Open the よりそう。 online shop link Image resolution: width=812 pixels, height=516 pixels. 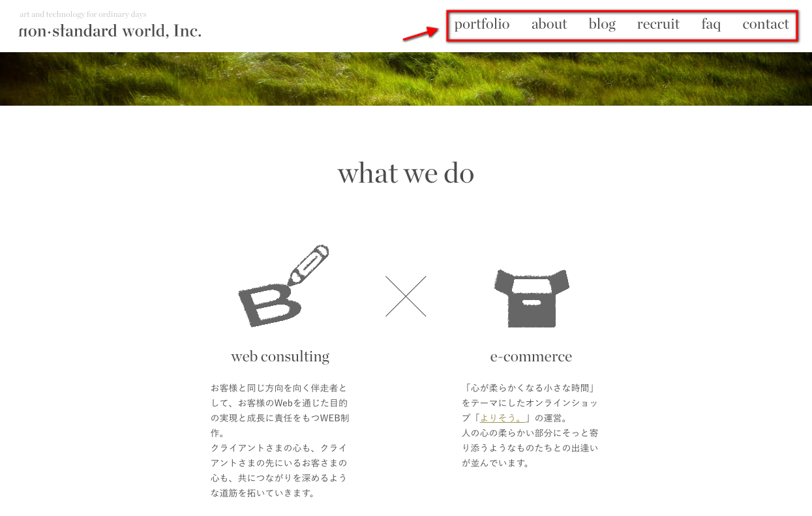(x=502, y=418)
